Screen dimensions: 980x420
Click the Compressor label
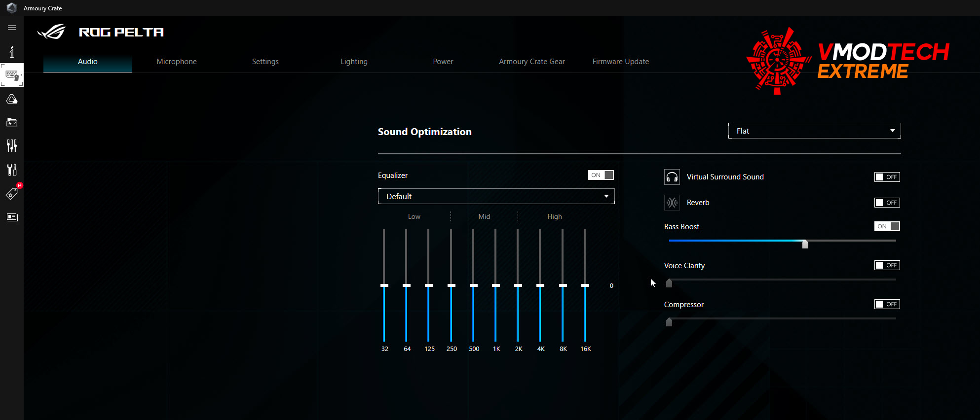[684, 305]
